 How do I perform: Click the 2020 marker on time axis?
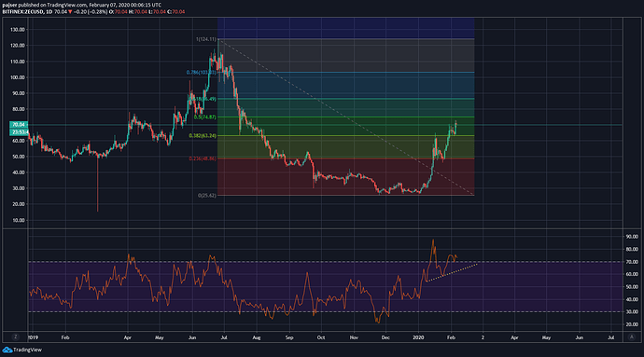pyautogui.click(x=418, y=337)
